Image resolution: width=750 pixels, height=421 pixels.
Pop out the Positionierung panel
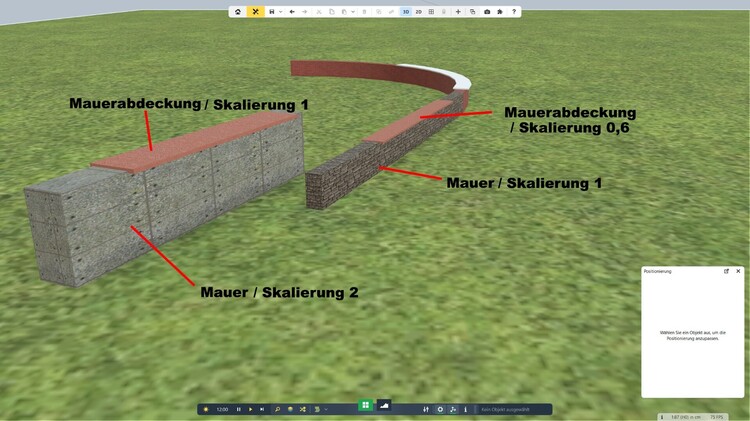[x=726, y=271]
